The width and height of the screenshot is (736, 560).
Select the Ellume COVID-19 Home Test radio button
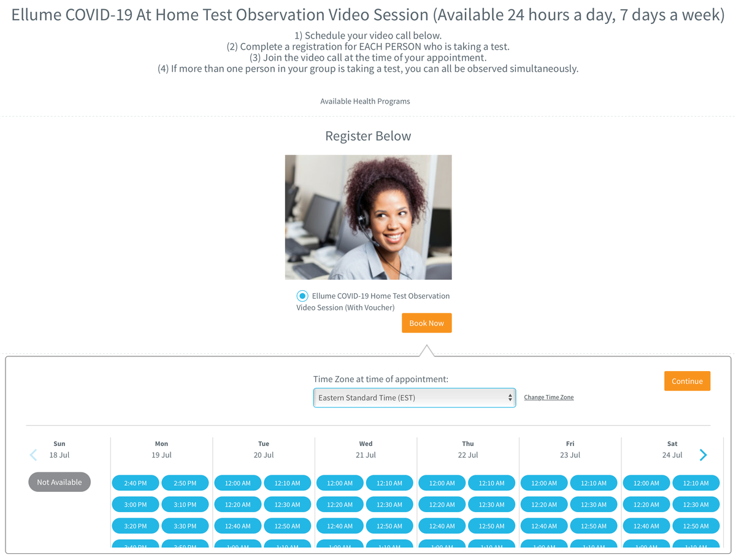point(302,295)
